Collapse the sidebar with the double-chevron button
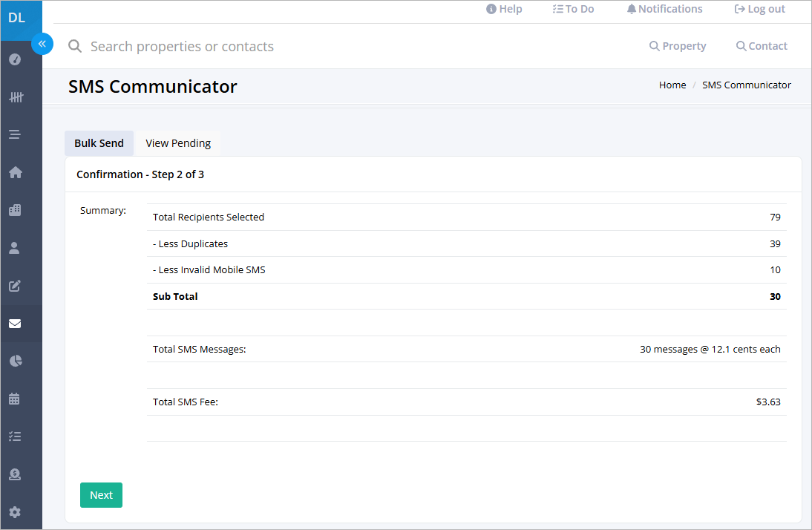The width and height of the screenshot is (812, 530). (x=42, y=44)
